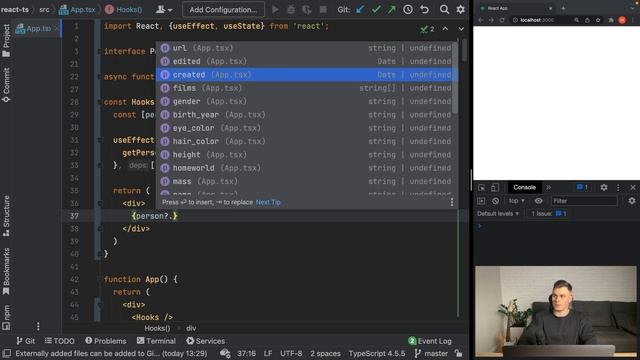The height and width of the screenshot is (360, 640).
Task: Click the completion list scrollbar
Action: tap(456, 78)
